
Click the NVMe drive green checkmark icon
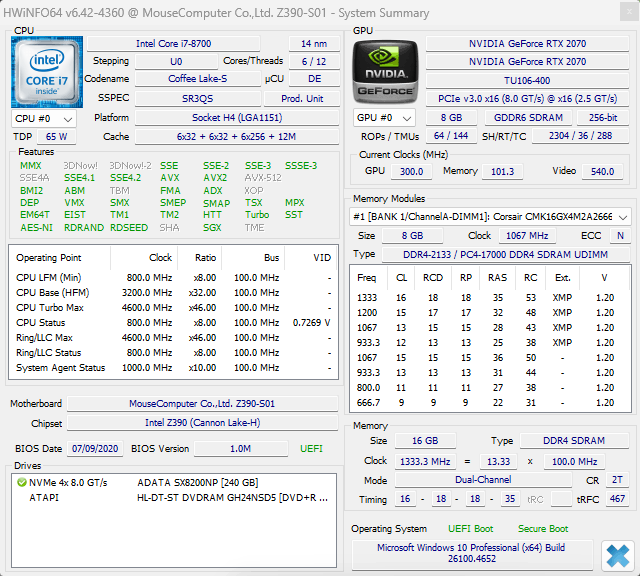22,483
